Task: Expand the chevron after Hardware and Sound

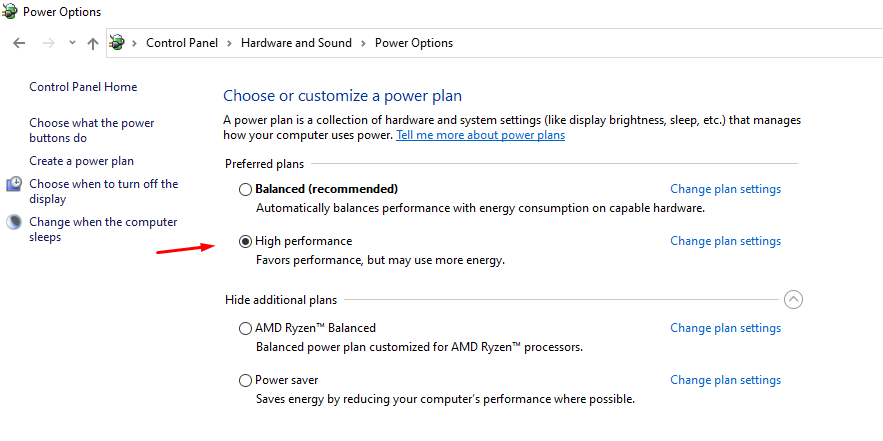Action: [364, 43]
